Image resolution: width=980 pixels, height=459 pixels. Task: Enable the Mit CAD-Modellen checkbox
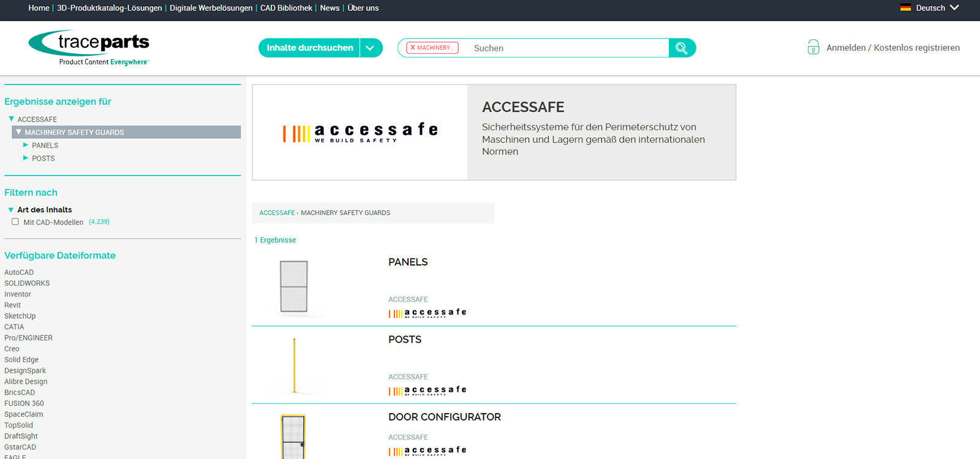point(15,222)
